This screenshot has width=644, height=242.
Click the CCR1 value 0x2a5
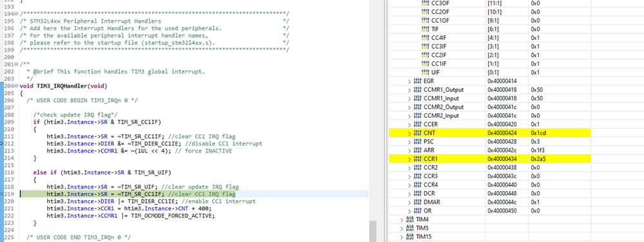coord(538,159)
